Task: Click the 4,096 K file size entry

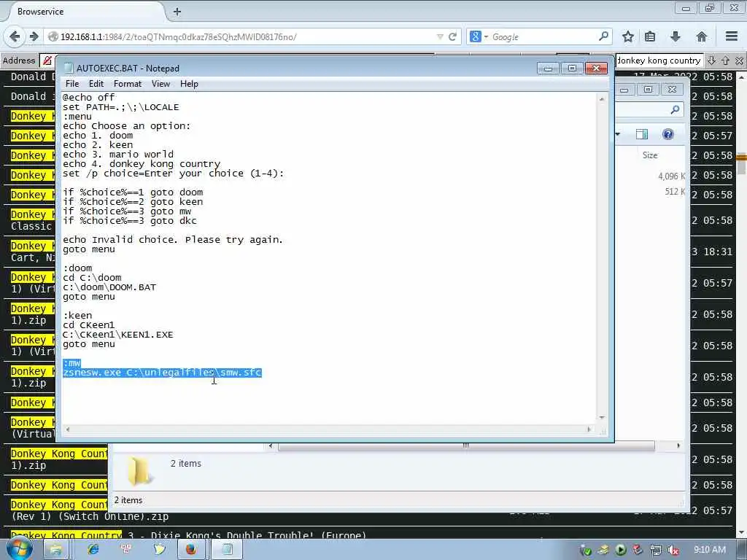Action: pyautogui.click(x=671, y=176)
